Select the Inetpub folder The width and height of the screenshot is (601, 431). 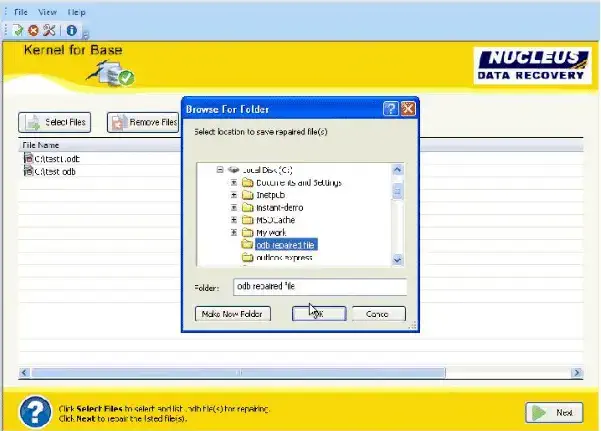(x=271, y=195)
